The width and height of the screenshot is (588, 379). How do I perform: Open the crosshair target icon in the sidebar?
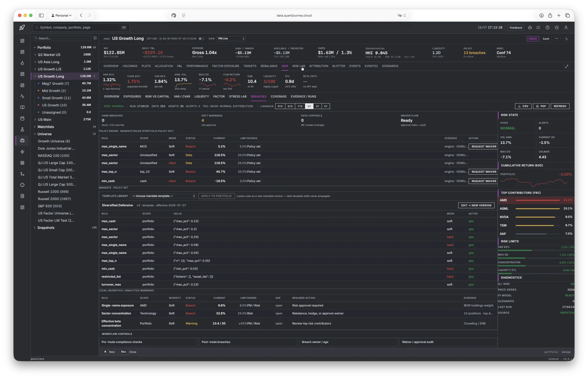(x=22, y=185)
